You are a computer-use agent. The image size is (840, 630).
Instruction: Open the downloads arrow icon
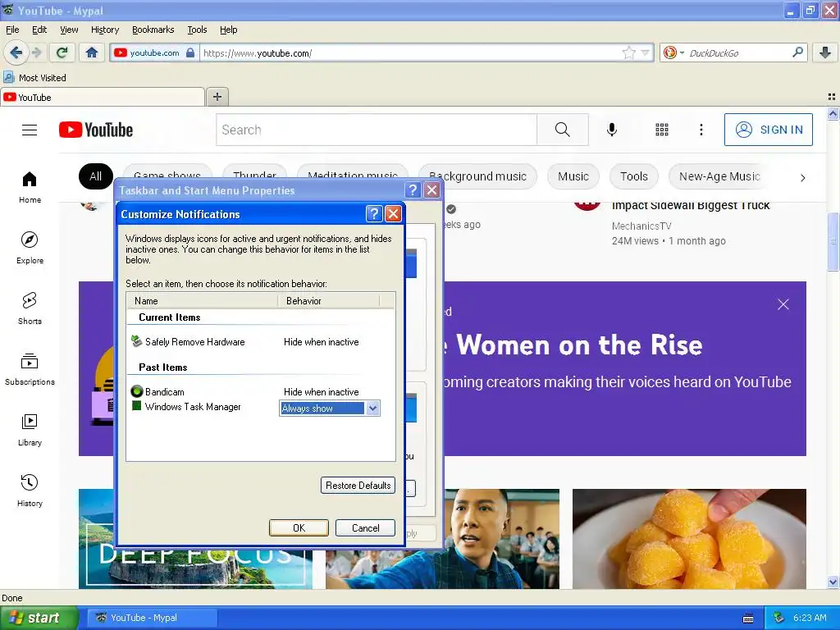(x=825, y=52)
